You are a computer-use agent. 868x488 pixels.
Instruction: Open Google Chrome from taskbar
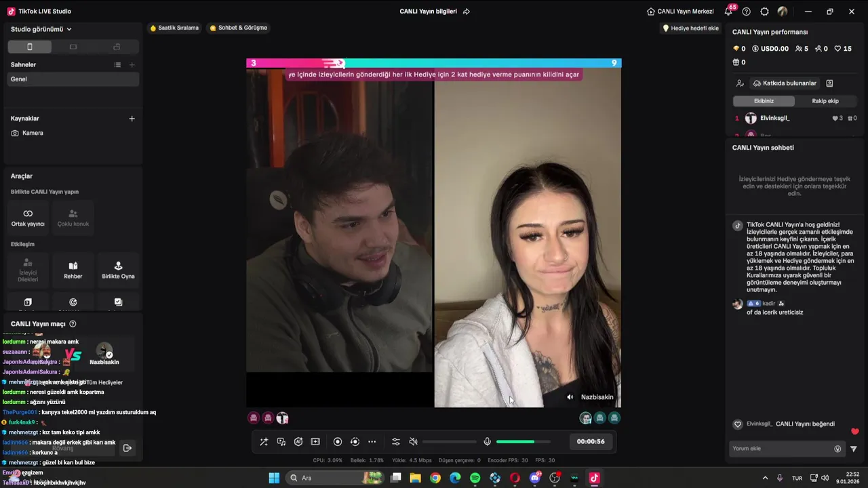coord(435,478)
